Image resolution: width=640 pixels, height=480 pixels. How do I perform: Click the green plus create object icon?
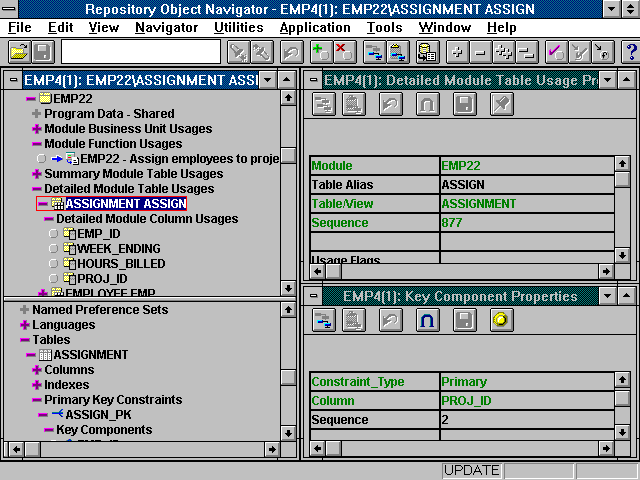[320, 51]
